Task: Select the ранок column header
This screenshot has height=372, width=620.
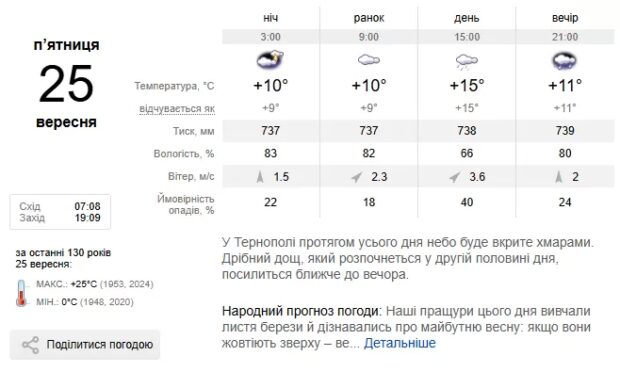Action: pyautogui.click(x=369, y=18)
